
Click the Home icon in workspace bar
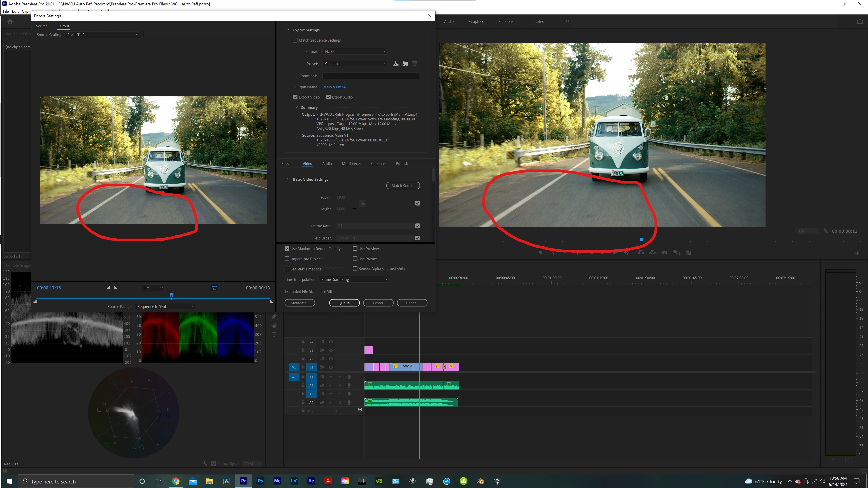point(10,22)
